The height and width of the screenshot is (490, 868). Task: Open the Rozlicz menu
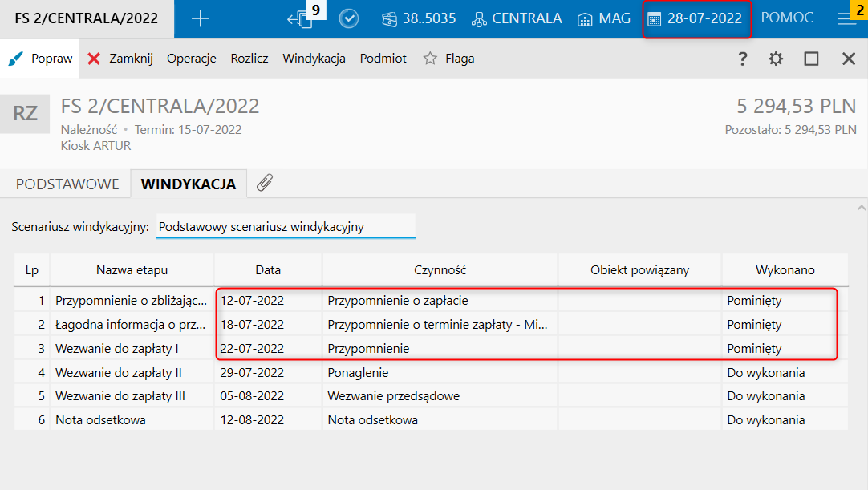[x=249, y=59]
